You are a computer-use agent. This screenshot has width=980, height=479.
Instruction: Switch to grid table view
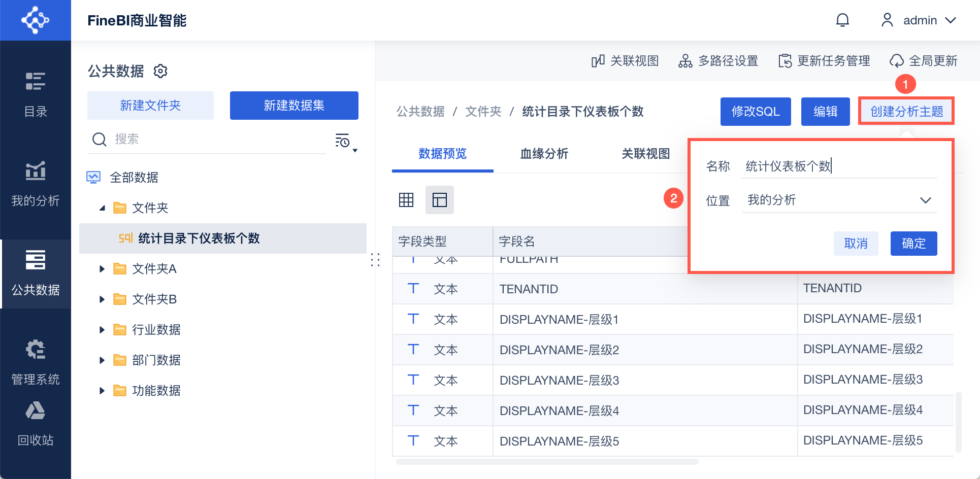point(406,200)
